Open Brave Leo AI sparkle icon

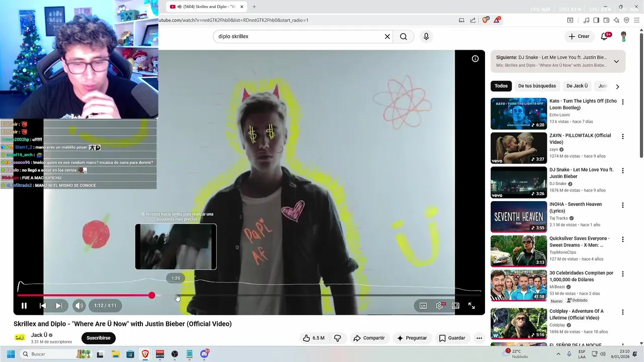pyautogui.click(x=616, y=20)
